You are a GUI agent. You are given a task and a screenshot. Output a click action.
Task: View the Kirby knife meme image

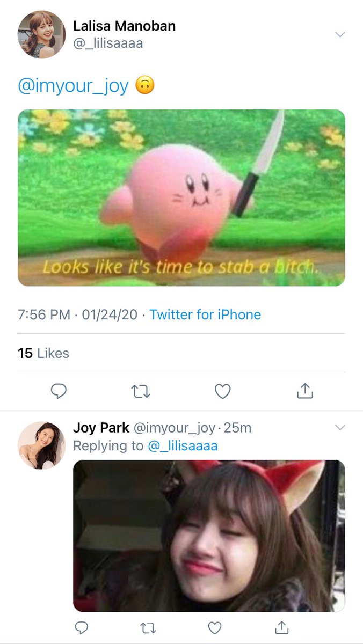click(181, 197)
